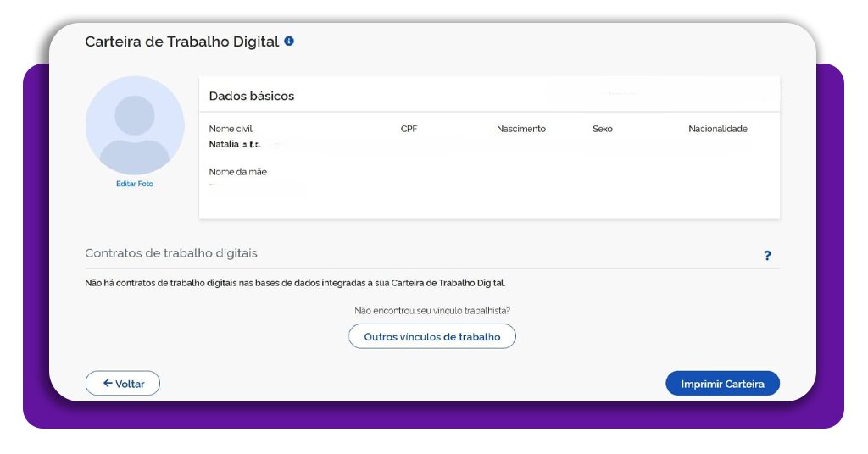
Task: Click the Nacionalidade label
Action: click(x=718, y=129)
